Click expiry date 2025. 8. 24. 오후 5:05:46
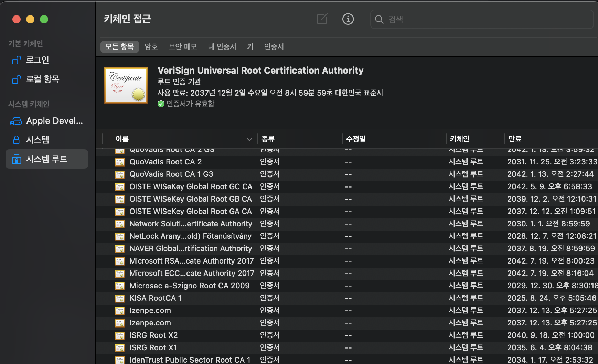598x364 pixels. (552, 298)
